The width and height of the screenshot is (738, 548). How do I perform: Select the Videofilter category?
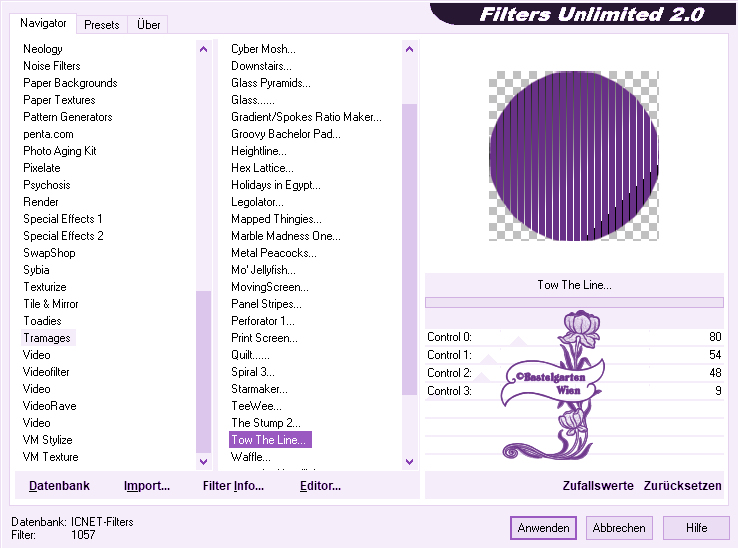pos(46,372)
